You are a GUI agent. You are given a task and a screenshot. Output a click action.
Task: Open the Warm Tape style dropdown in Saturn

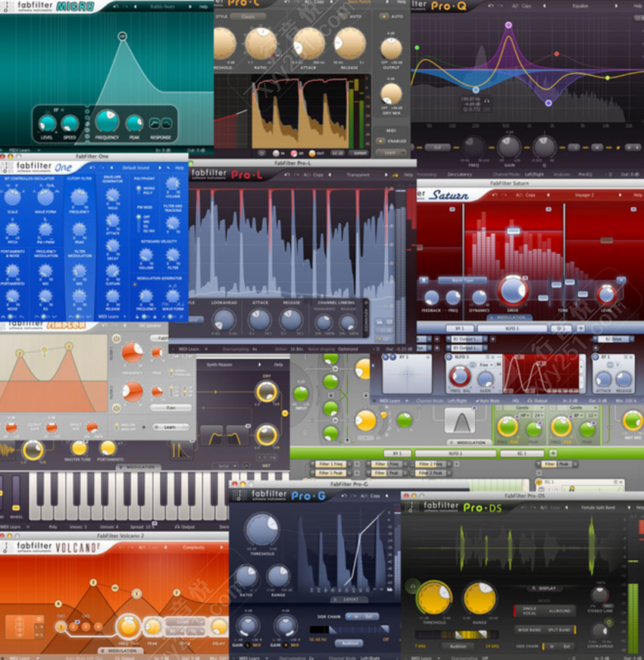463,280
